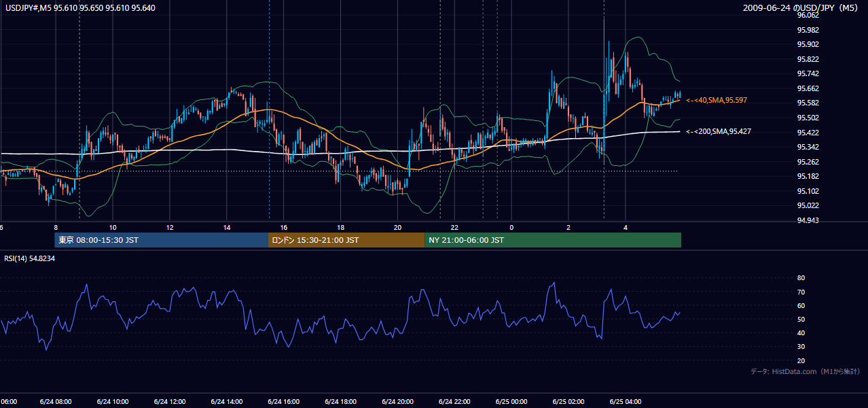Screen dimensions: 868x408
Task: Click hour label 14 under the price chart
Action: pos(227,227)
